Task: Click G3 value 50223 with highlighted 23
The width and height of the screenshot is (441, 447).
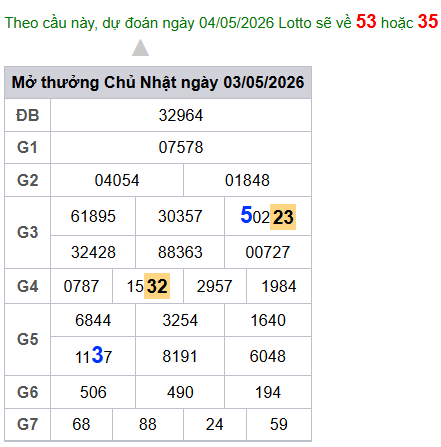Action: click(268, 216)
